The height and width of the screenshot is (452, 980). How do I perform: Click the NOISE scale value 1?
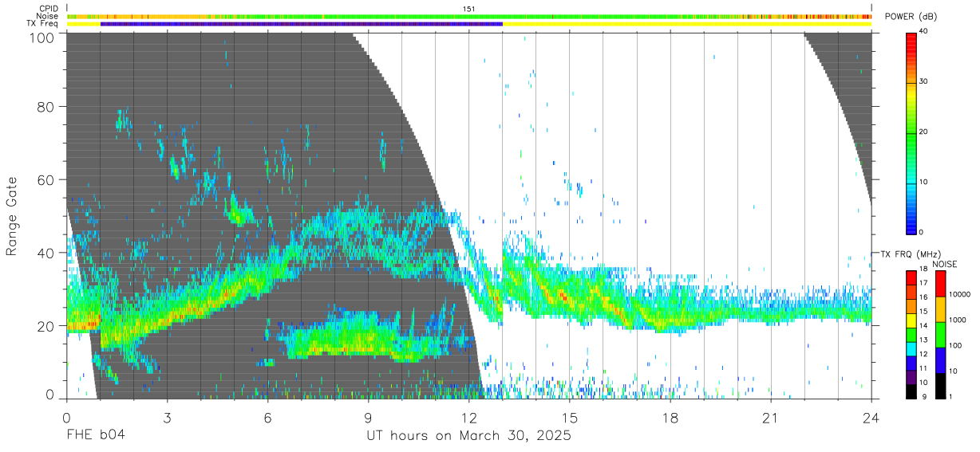(x=950, y=396)
